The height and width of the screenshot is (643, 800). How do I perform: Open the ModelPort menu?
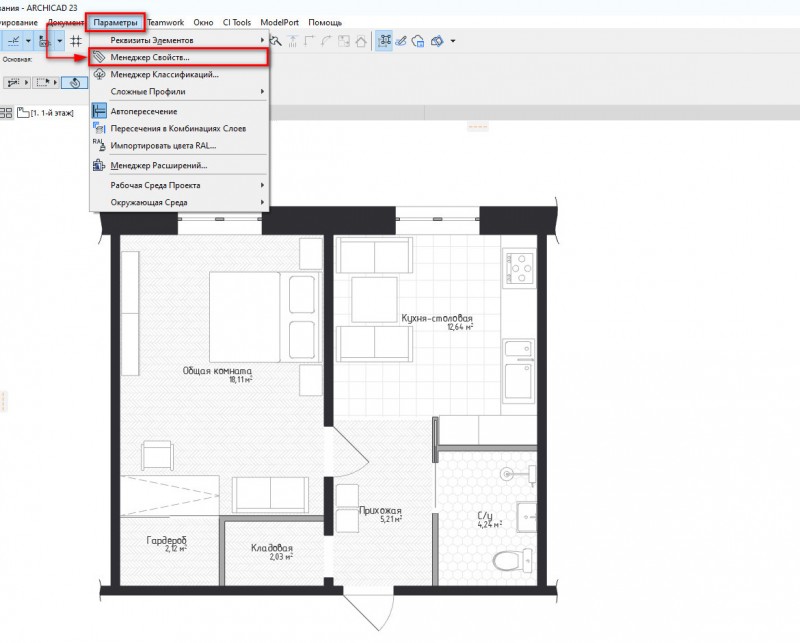coord(280,22)
